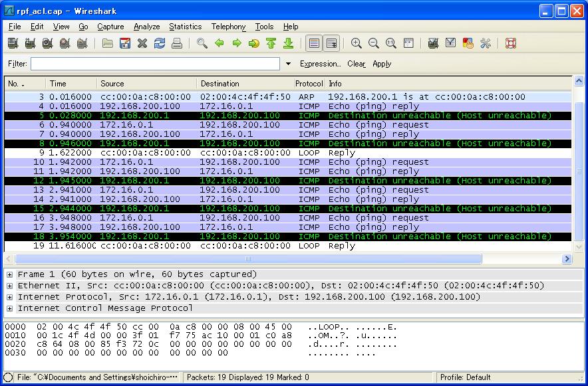The width and height of the screenshot is (588, 386).
Task: Open the Tools menu
Action: pyautogui.click(x=264, y=27)
